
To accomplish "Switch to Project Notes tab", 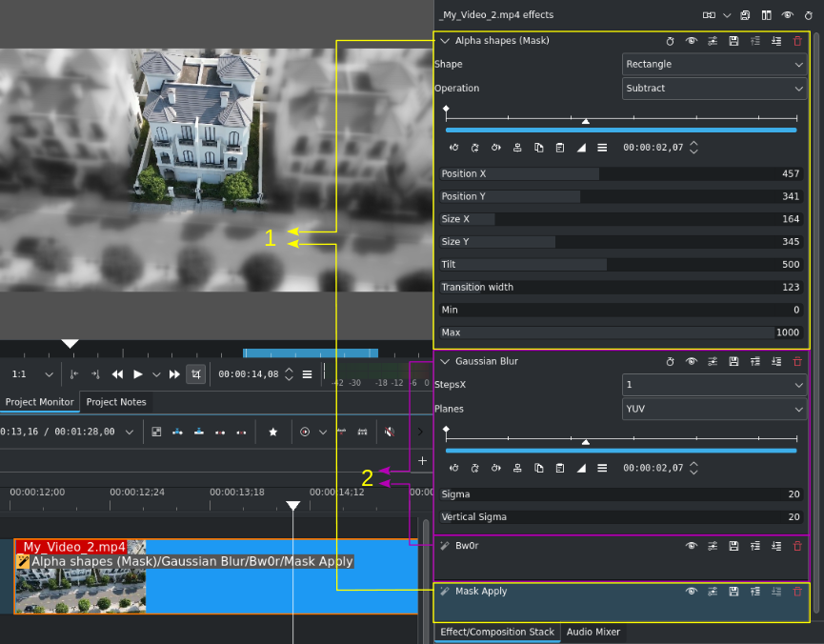I will pyautogui.click(x=116, y=402).
